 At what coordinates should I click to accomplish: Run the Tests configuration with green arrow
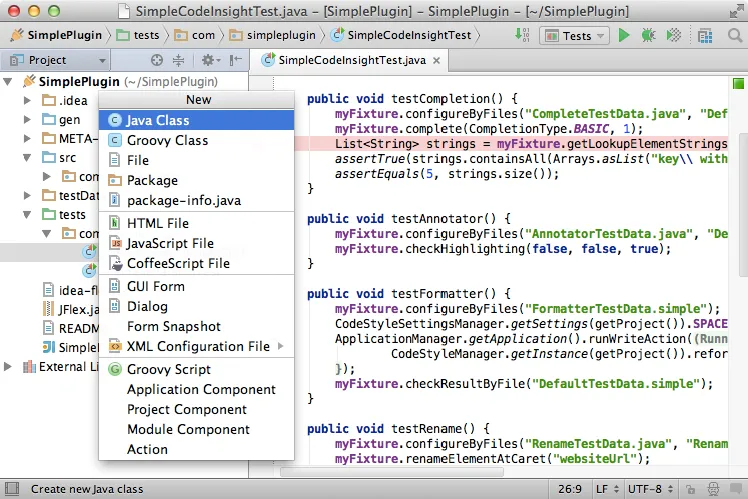(x=623, y=35)
